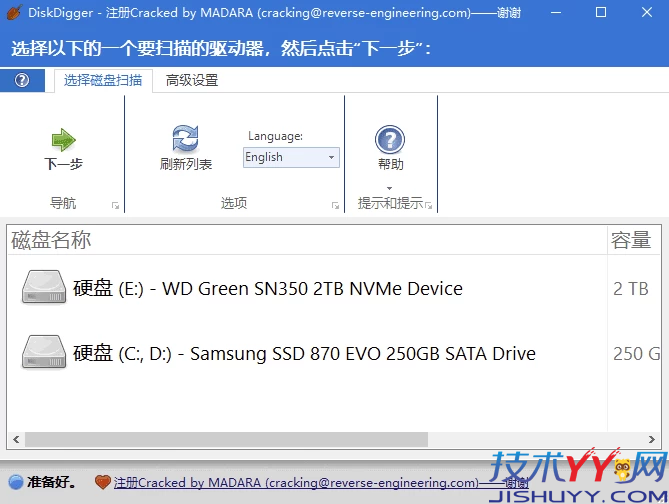Screen dimensions: 669x504
Task: Click the blue status indicator icon
Action: 16,482
